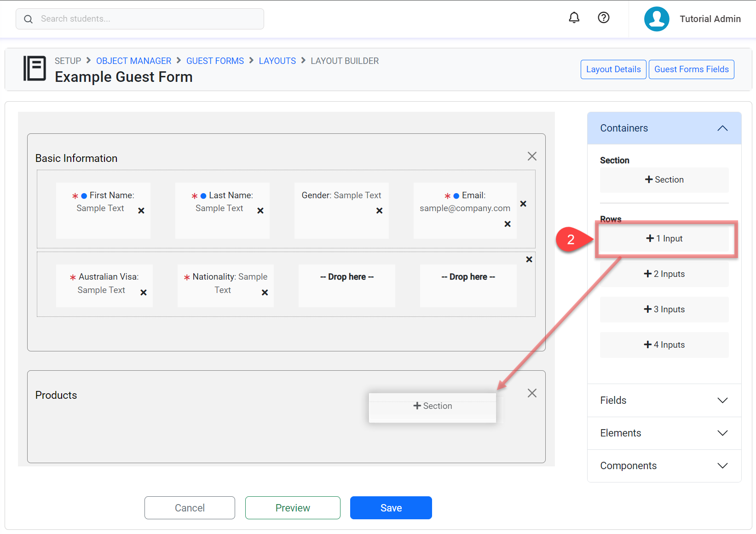This screenshot has width=756, height=534.
Task: Delete the Basic Information section
Action: [532, 156]
